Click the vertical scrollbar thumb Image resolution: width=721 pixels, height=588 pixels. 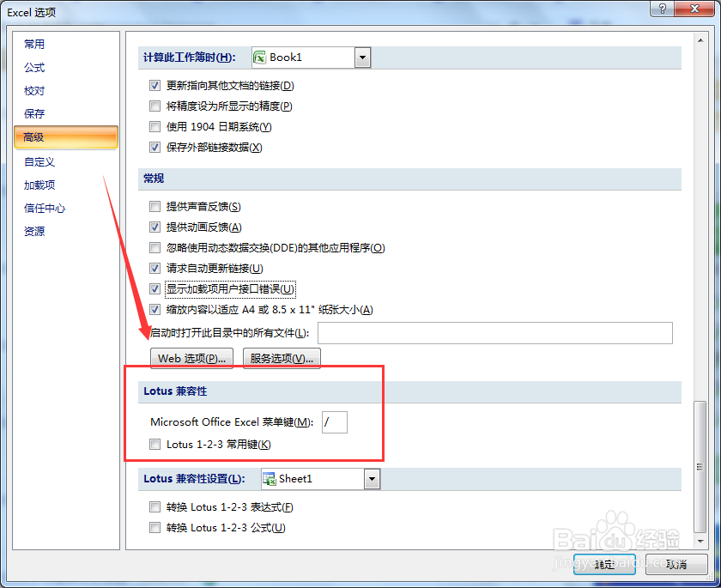click(x=700, y=466)
